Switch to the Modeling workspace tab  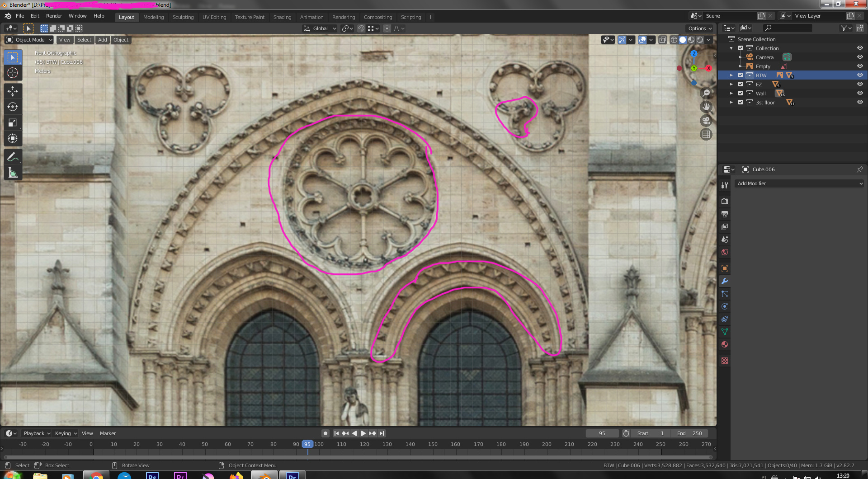click(x=153, y=17)
